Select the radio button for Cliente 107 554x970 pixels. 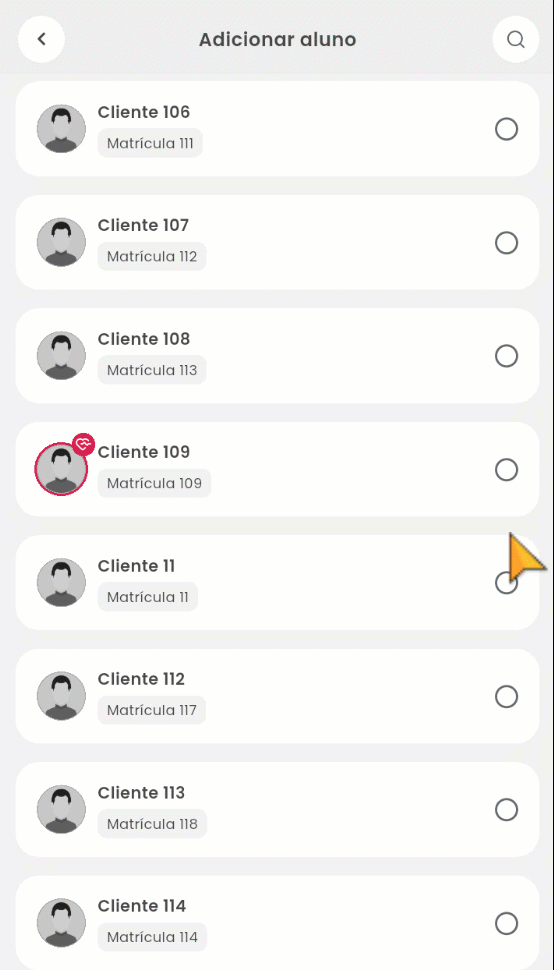click(x=506, y=243)
